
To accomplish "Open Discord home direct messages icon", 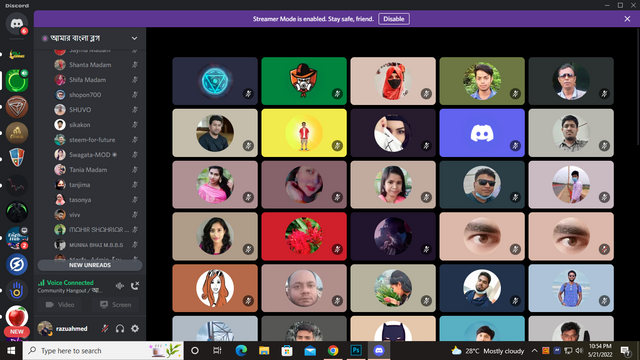I will [x=16, y=24].
